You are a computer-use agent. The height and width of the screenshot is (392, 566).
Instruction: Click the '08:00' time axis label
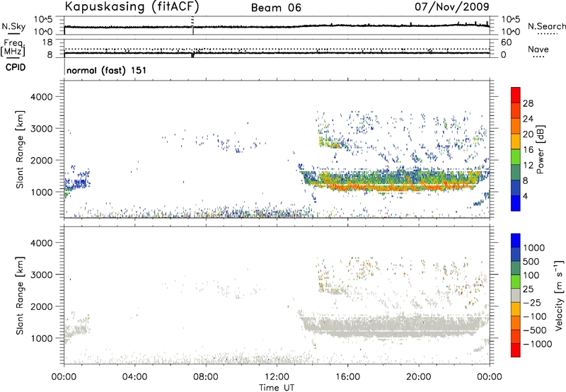[206, 377]
